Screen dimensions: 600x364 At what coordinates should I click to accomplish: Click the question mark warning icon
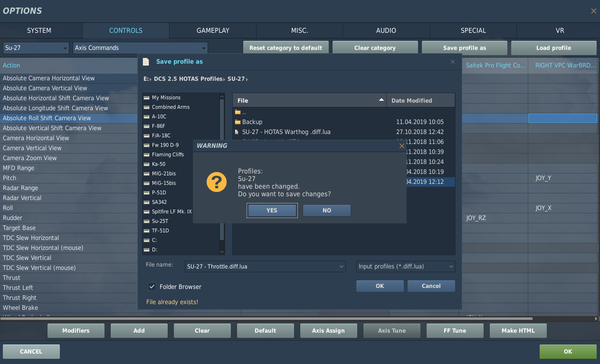coord(216,182)
